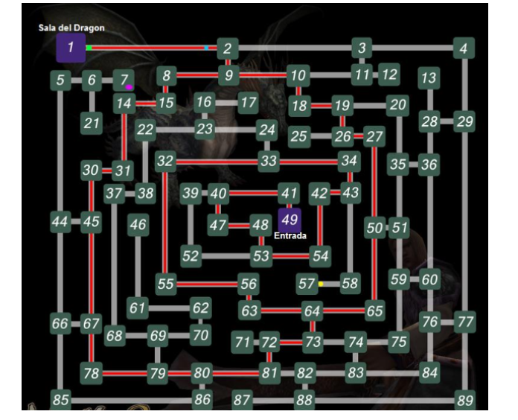The width and height of the screenshot is (518, 420).
Task: Click room node 53
Action: (x=261, y=256)
